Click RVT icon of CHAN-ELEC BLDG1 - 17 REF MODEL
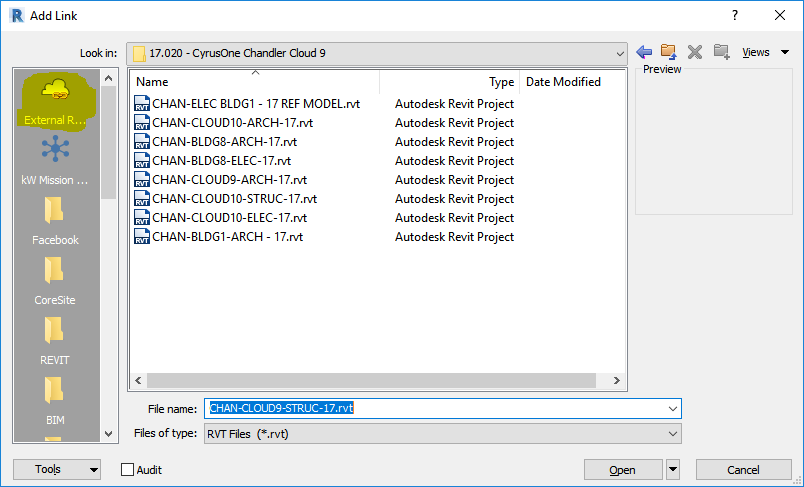 pos(142,104)
